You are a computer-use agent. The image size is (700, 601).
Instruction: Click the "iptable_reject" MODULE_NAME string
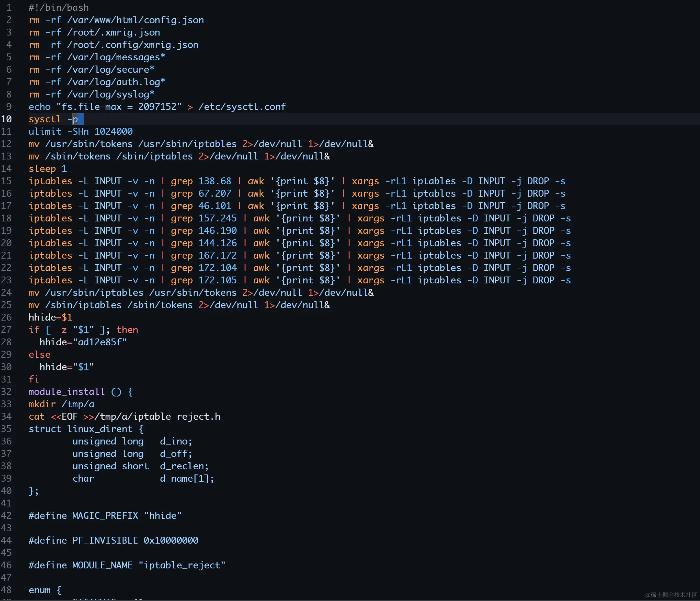pyautogui.click(x=182, y=565)
